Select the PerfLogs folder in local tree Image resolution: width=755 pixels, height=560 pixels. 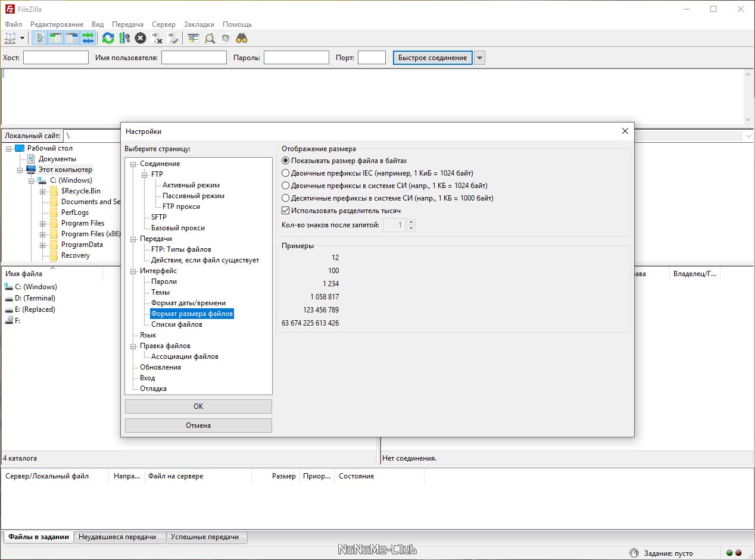pos(75,212)
